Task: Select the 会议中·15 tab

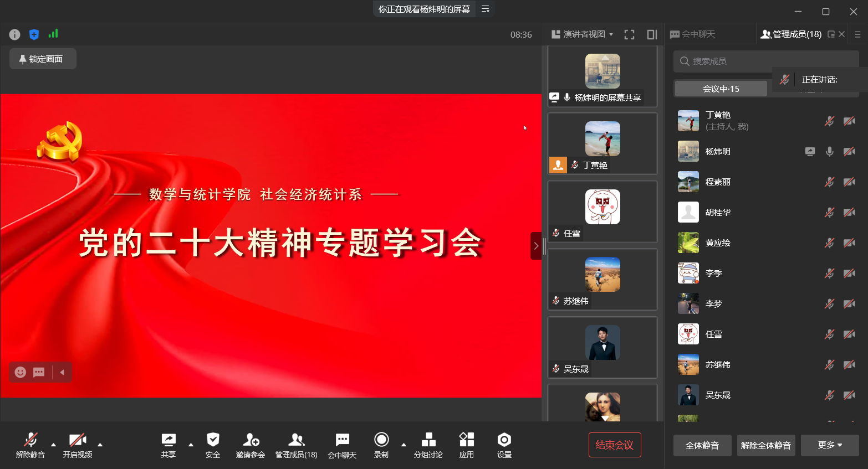Action: pyautogui.click(x=721, y=89)
